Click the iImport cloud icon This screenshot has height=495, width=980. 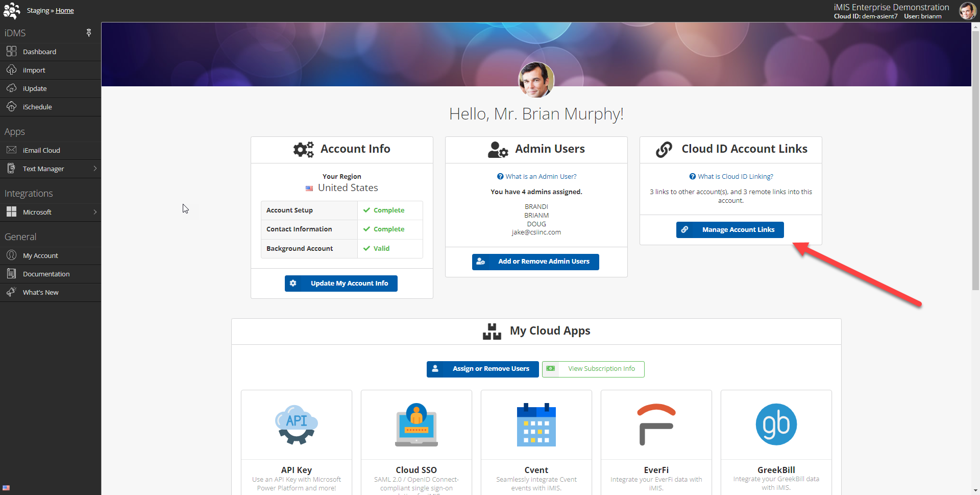pyautogui.click(x=11, y=70)
